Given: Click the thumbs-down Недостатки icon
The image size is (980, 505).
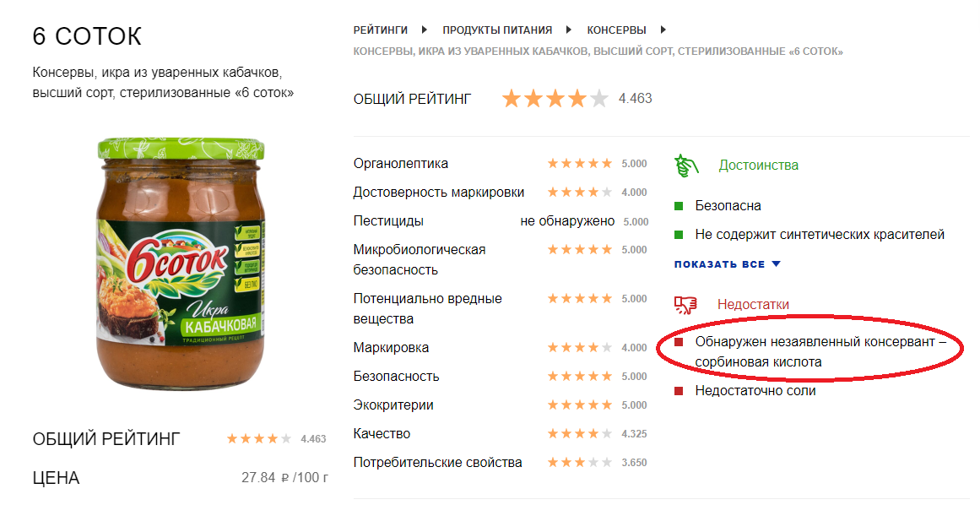Looking at the screenshot, I should click(685, 304).
